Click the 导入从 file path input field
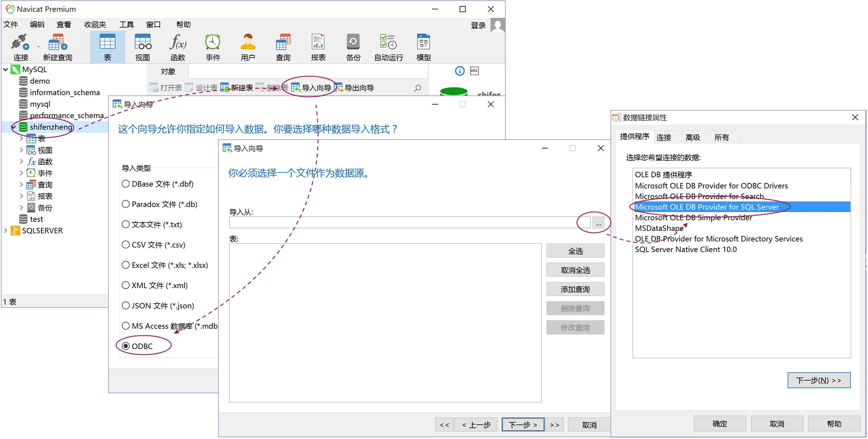868x439 pixels. click(404, 222)
